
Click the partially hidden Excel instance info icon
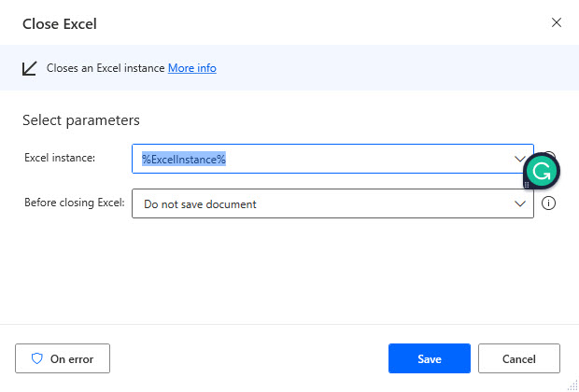pyautogui.click(x=550, y=155)
